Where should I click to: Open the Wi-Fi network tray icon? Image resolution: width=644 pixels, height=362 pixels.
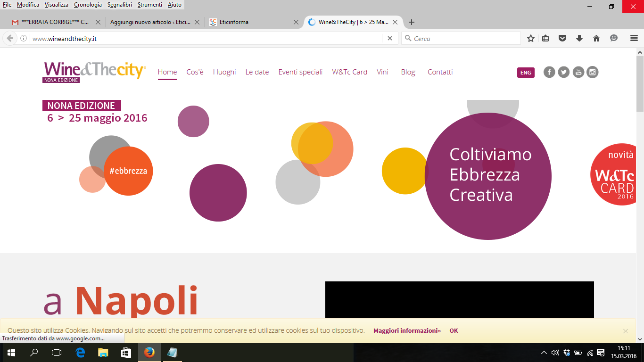pos(590,353)
